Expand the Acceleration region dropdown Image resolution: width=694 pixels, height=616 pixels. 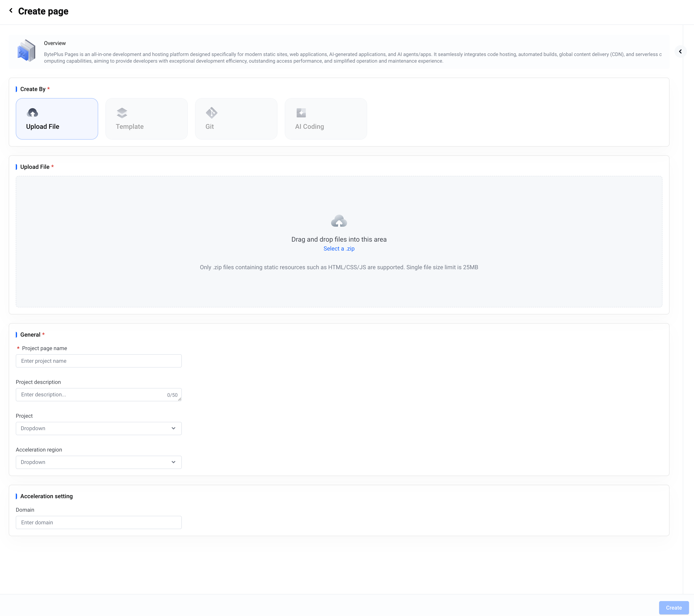pos(98,462)
